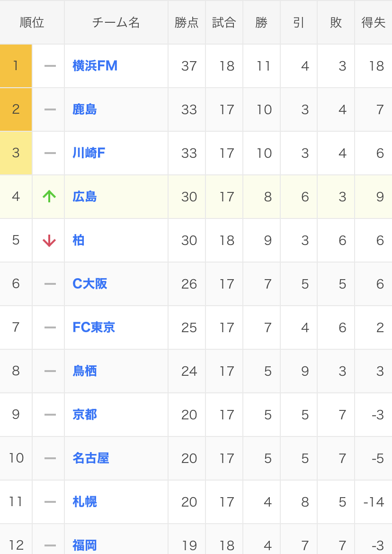Click the 柏 team link
Image resolution: width=392 pixels, height=554 pixels.
[x=78, y=240]
